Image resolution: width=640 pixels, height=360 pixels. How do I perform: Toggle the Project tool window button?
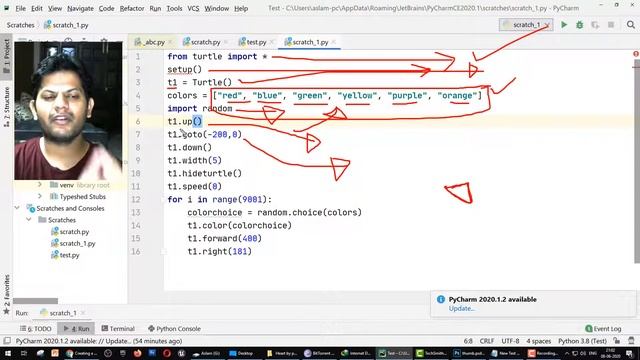tap(7, 56)
